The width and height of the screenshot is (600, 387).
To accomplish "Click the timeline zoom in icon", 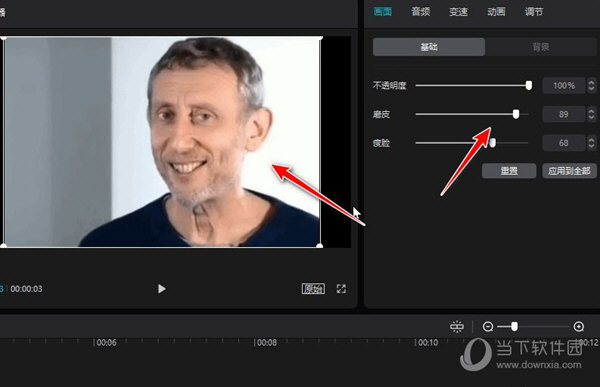I will tap(579, 327).
